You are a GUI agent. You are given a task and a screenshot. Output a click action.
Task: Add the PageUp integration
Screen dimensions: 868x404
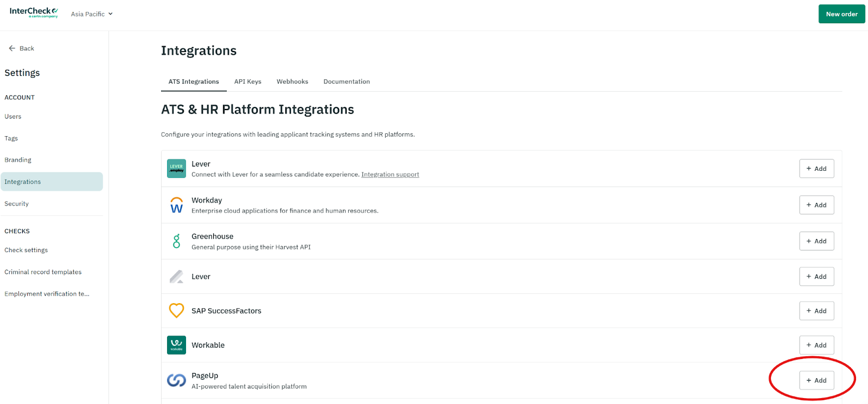816,381
